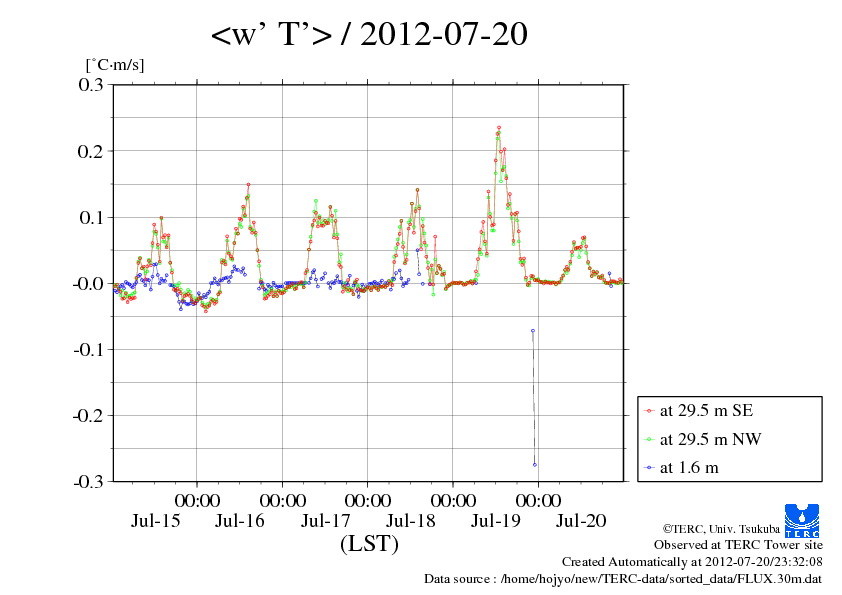Click the legend entry 'at 1.6 m'
The width and height of the screenshot is (842, 595).
[x=689, y=468]
